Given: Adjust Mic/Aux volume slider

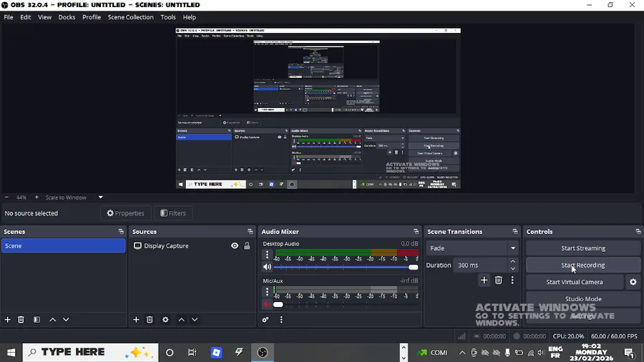Looking at the screenshot, I should (346, 305).
